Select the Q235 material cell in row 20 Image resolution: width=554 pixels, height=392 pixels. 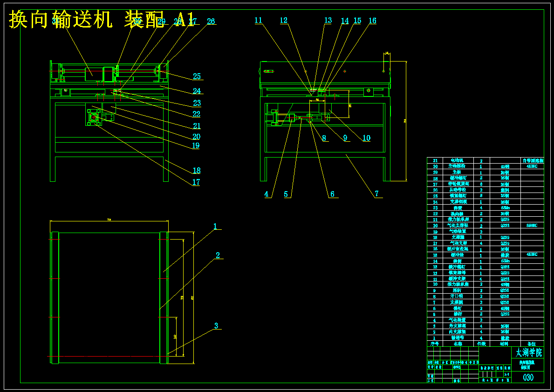click(x=505, y=225)
